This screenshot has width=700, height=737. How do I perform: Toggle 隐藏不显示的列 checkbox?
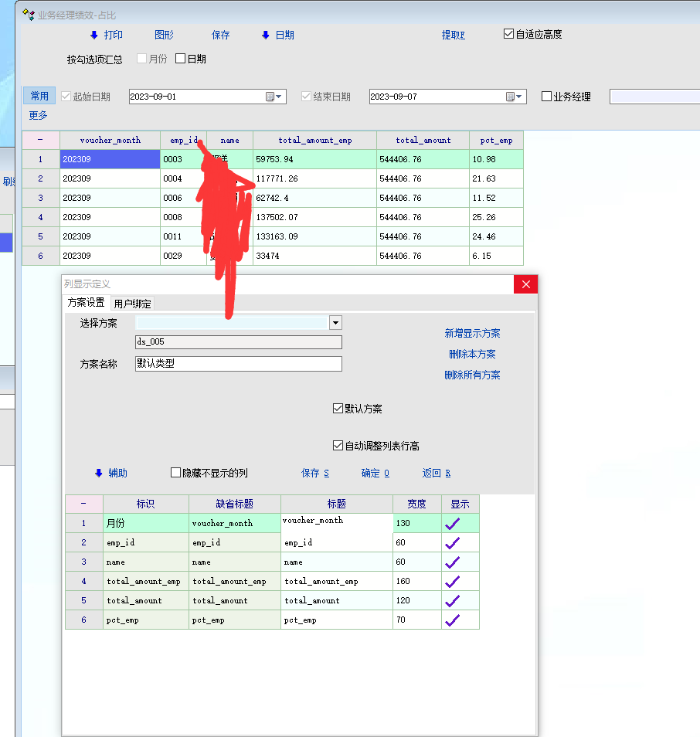pos(175,473)
